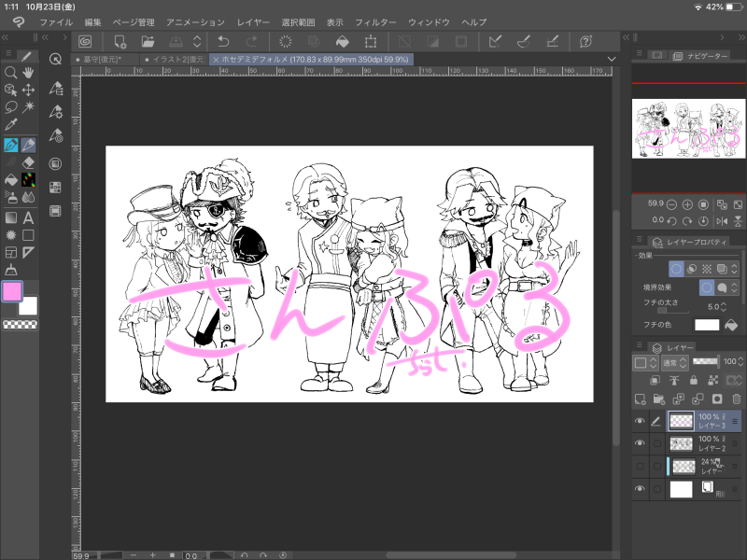Open the レイヤー menu

[253, 22]
